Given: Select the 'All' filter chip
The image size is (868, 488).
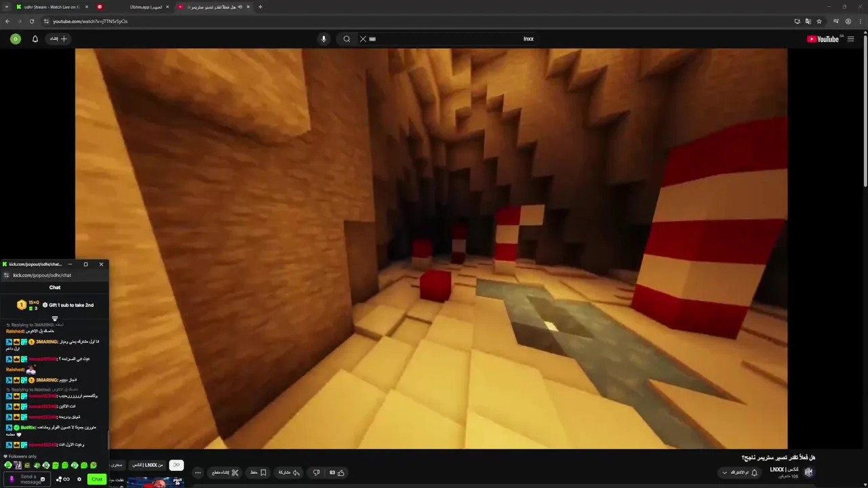Looking at the screenshot, I should pyautogui.click(x=176, y=465).
